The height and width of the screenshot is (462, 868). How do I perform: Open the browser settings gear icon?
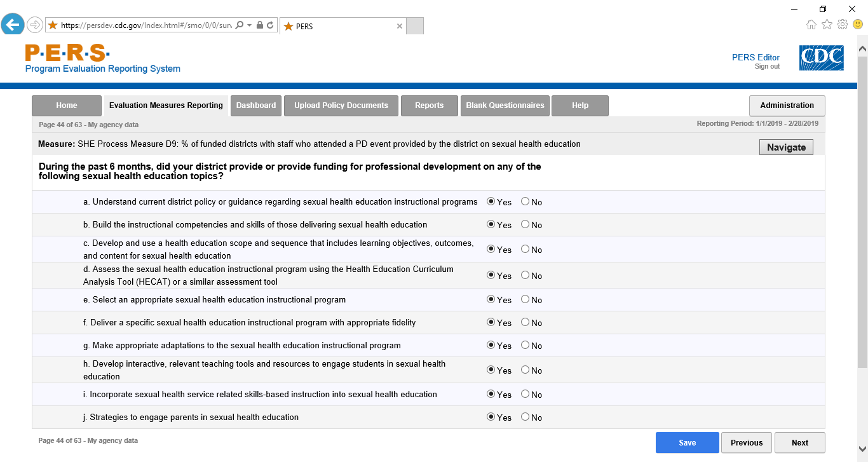[x=843, y=25]
